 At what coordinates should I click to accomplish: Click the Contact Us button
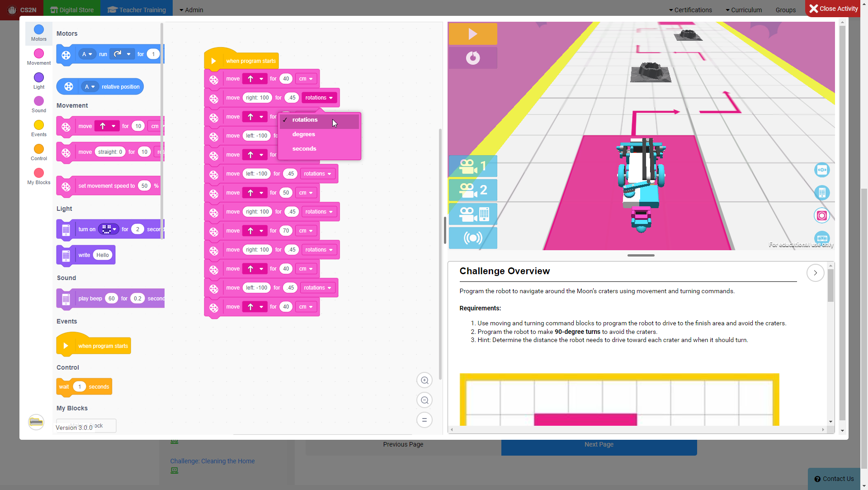[834, 479]
